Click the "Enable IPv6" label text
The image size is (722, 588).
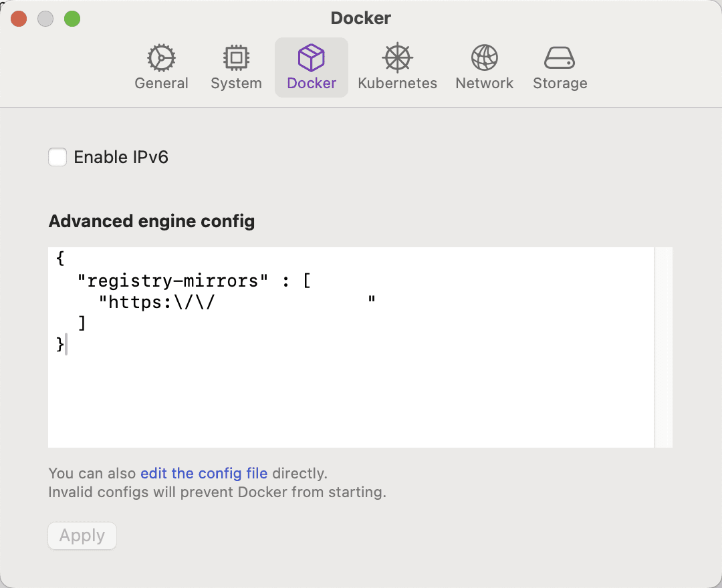pyautogui.click(x=121, y=158)
